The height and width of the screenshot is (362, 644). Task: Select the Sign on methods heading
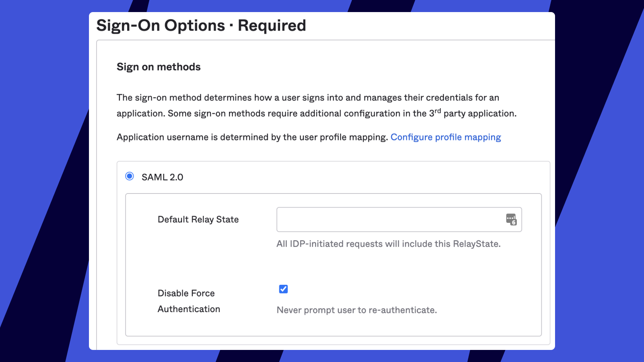(x=158, y=67)
